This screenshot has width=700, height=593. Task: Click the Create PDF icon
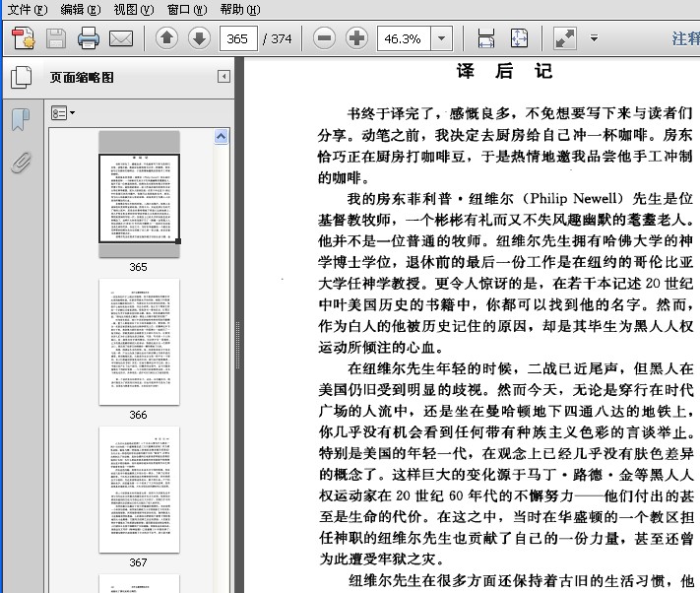pos(24,39)
